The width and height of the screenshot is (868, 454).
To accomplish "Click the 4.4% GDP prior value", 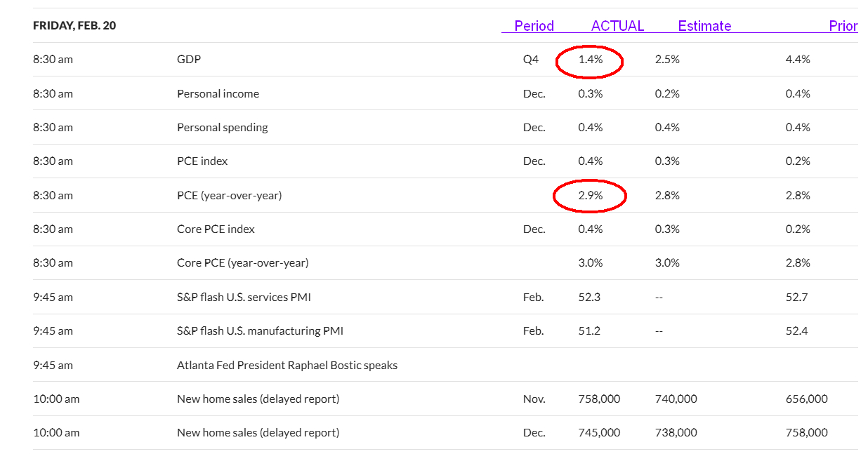I will (x=798, y=60).
